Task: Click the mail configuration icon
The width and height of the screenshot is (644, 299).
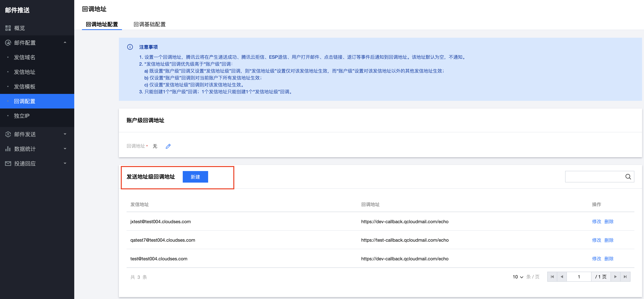Action: pos(8,43)
